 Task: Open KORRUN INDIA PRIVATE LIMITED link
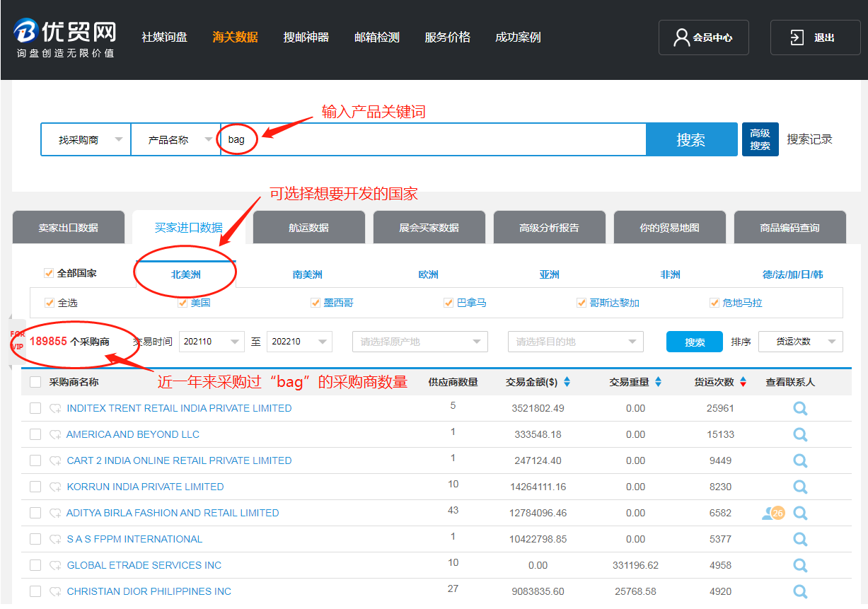[x=145, y=487]
